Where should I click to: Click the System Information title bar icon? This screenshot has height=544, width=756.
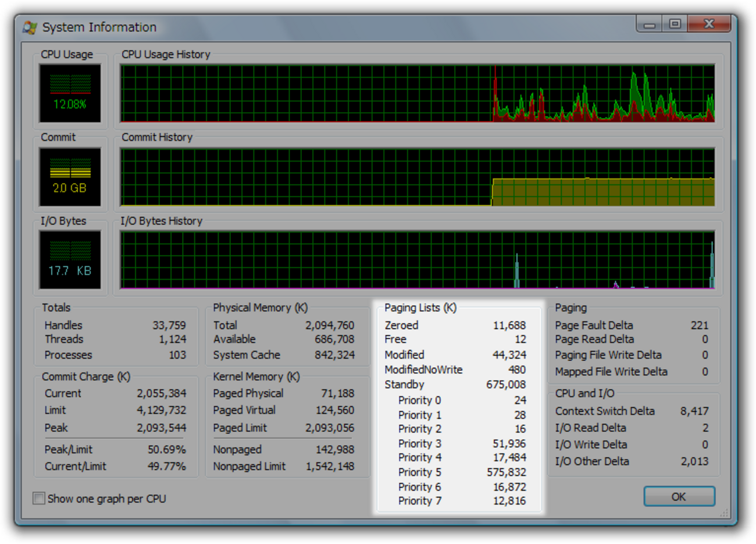[30, 27]
